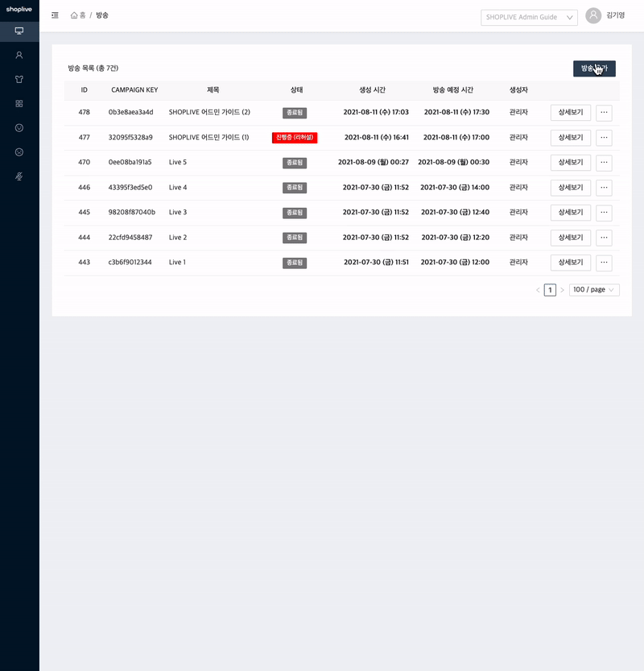Click the shoplive logo
The image size is (644, 671).
(x=19, y=9)
